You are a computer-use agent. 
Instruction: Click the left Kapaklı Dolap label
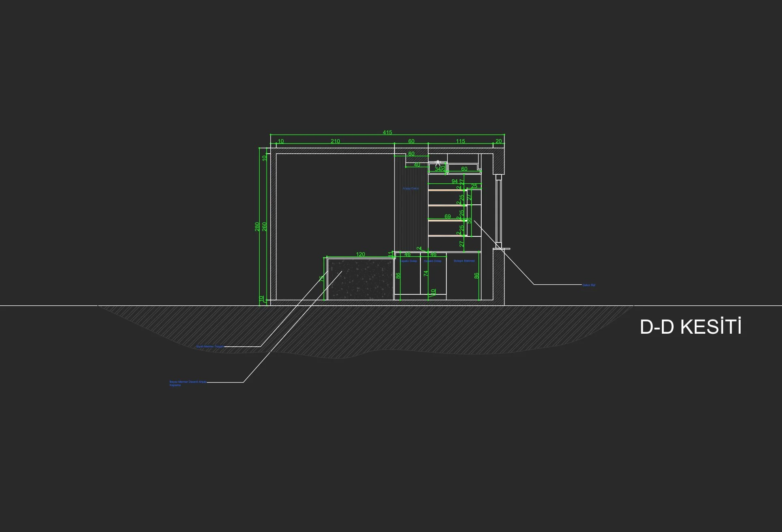(x=408, y=261)
